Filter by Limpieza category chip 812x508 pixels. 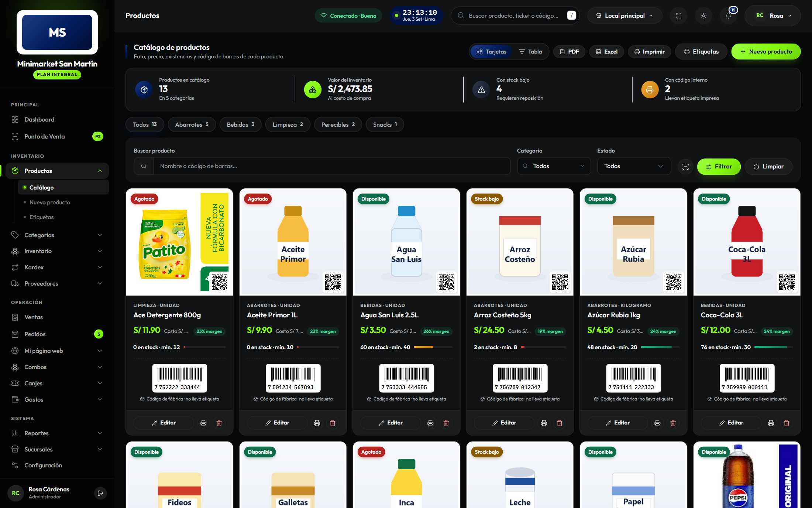[288, 125]
